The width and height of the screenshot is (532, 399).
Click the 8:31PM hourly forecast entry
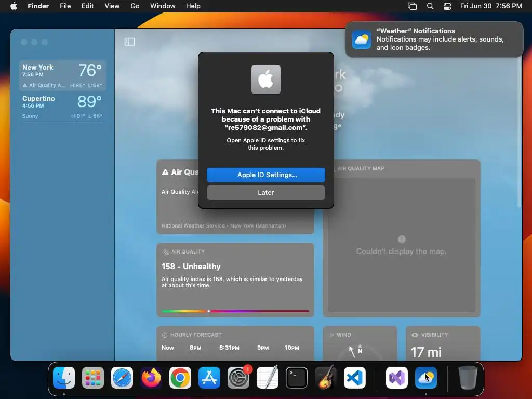[x=229, y=348]
